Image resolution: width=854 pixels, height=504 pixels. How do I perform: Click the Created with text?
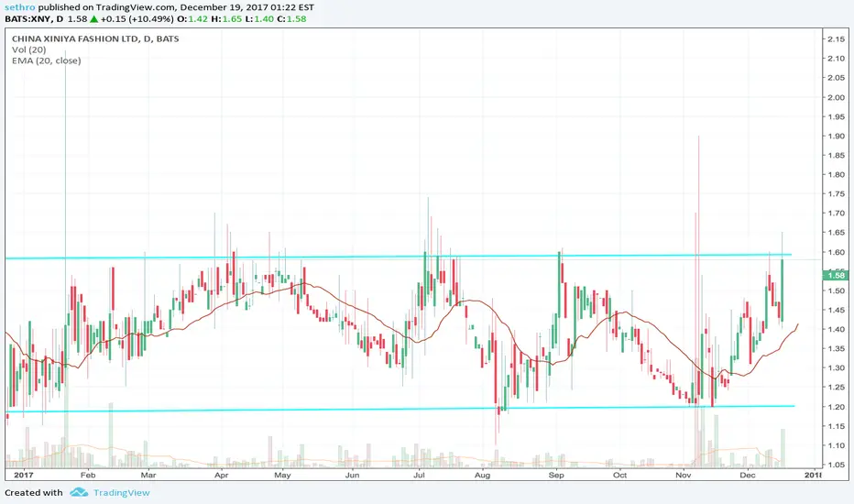point(34,493)
